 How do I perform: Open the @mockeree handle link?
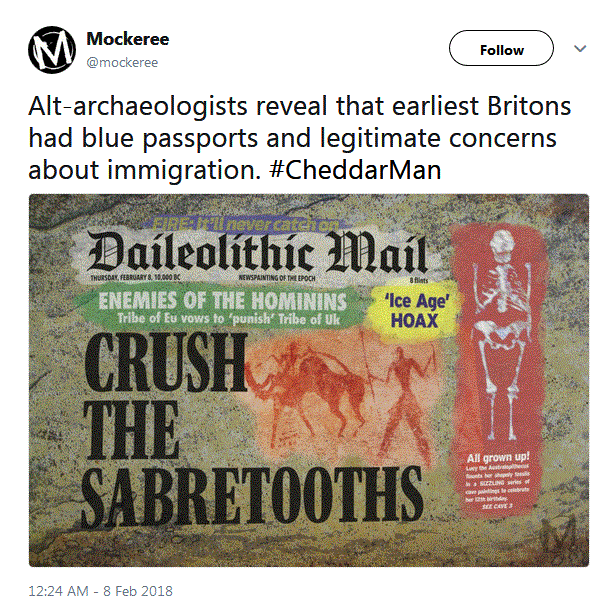(122, 63)
